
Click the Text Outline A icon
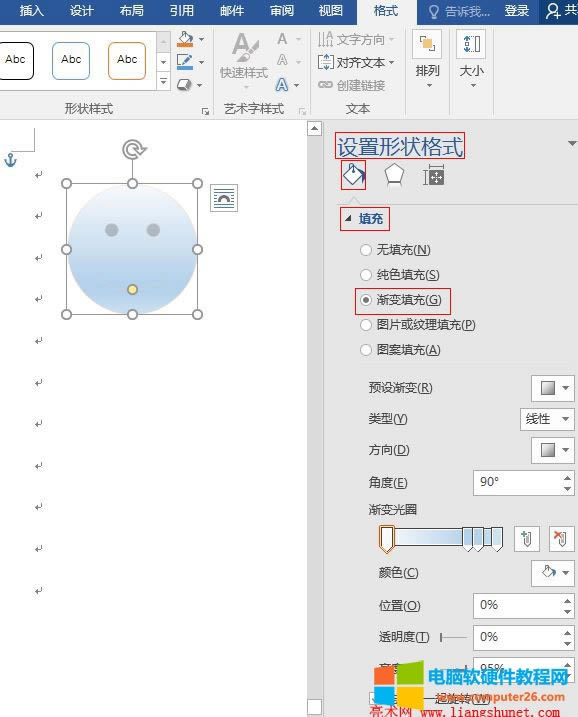(282, 60)
